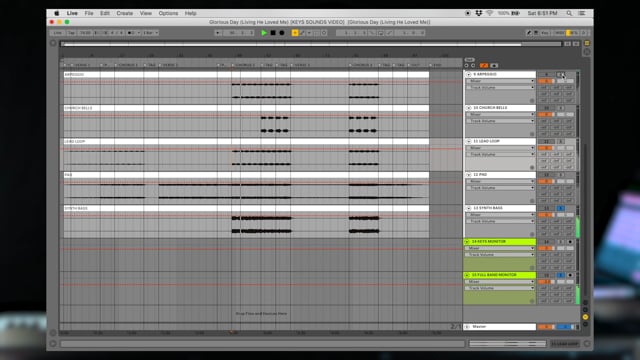Click the round browser toggle at top left
This screenshot has width=640, height=360.
[53, 43]
